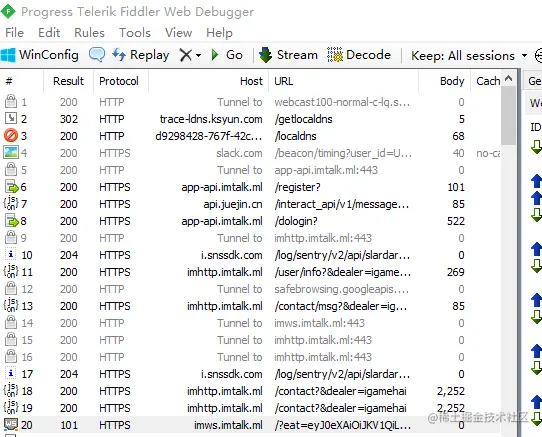
Task: Select session 15 lock icon
Action: (x=11, y=339)
